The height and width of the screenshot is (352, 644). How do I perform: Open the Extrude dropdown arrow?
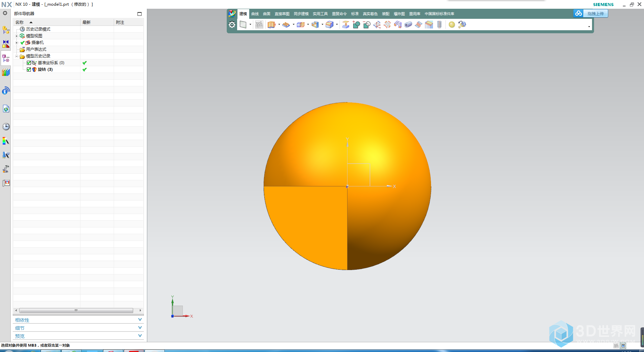[279, 25]
